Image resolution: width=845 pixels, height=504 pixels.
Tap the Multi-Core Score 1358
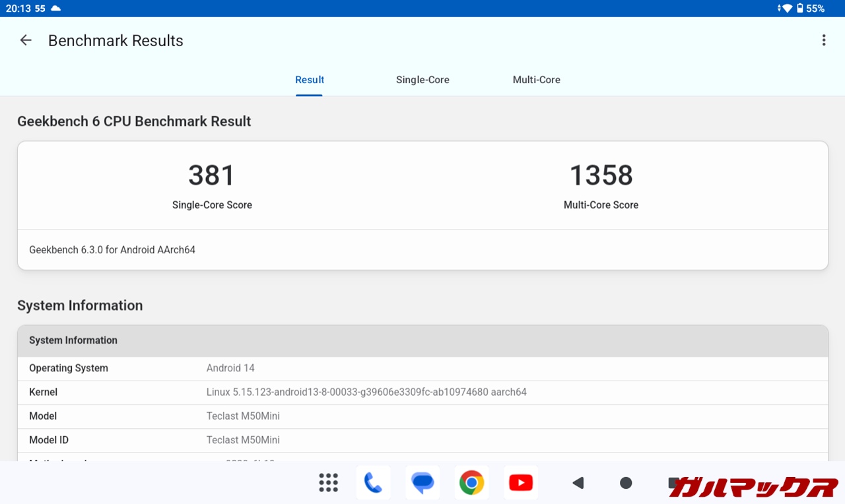click(601, 175)
